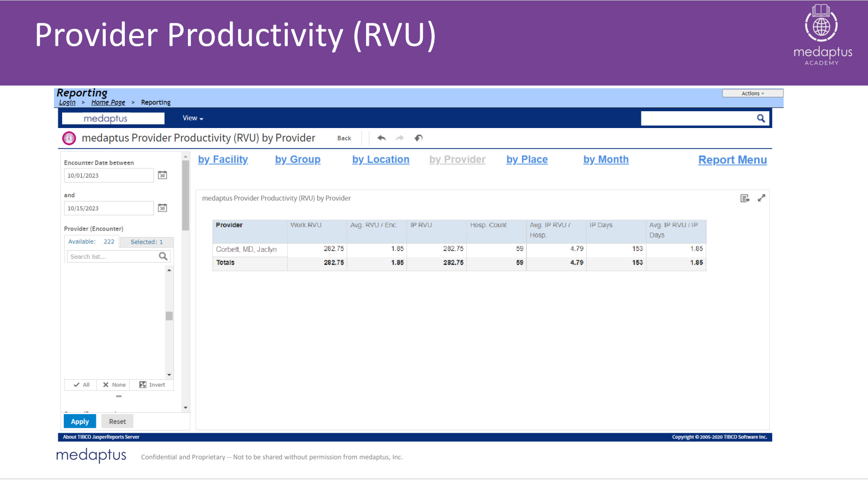868x480 pixels.
Task: Open the Actions menu button
Action: pyautogui.click(x=752, y=93)
